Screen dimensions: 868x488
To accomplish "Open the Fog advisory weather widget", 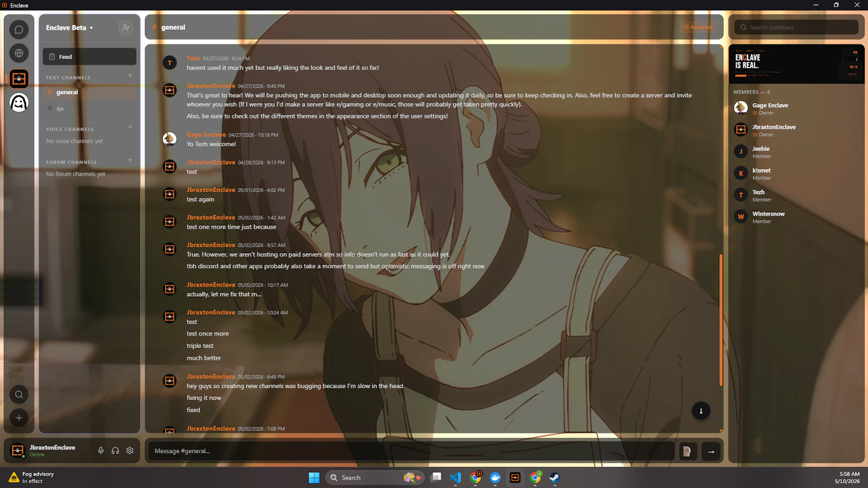I will tap(31, 477).
